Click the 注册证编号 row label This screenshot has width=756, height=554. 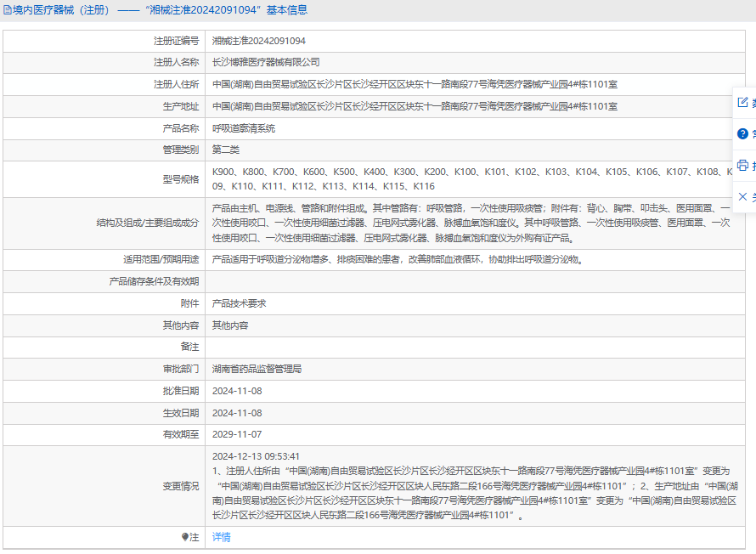point(176,41)
